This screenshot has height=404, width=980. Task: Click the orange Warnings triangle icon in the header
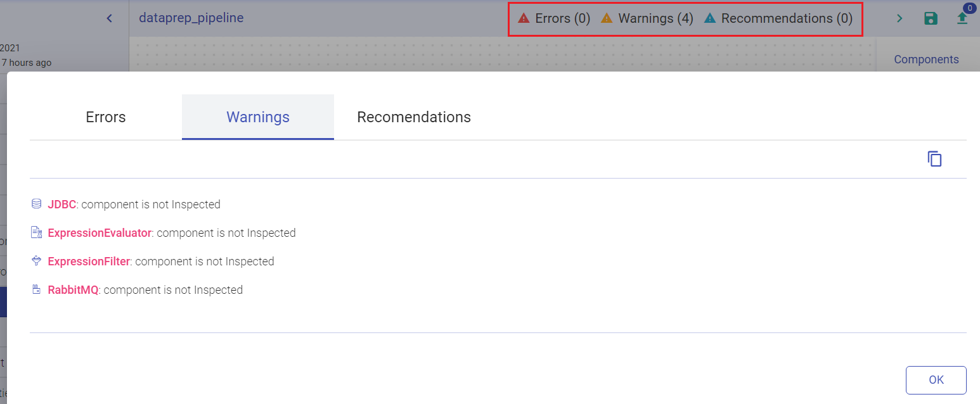click(x=607, y=18)
